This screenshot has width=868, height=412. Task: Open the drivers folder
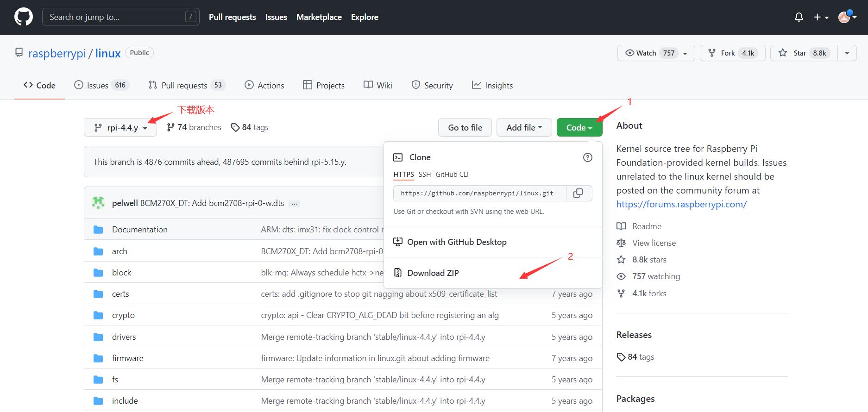pyautogui.click(x=124, y=337)
